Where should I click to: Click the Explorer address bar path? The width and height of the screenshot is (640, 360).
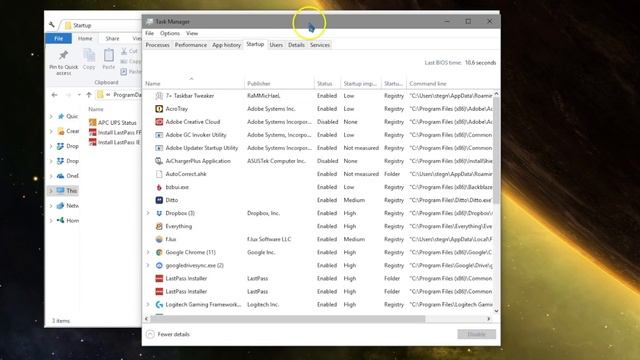click(x=120, y=95)
